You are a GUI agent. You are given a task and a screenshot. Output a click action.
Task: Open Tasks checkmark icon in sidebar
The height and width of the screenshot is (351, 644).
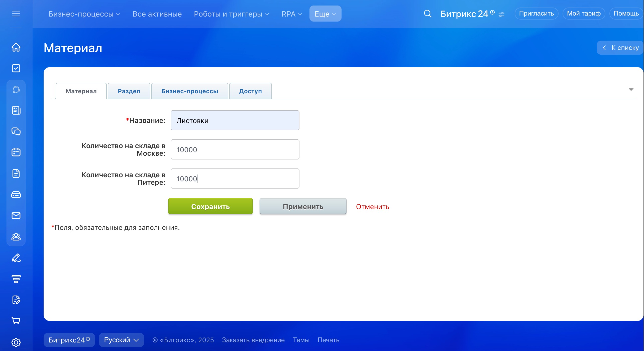click(x=16, y=68)
